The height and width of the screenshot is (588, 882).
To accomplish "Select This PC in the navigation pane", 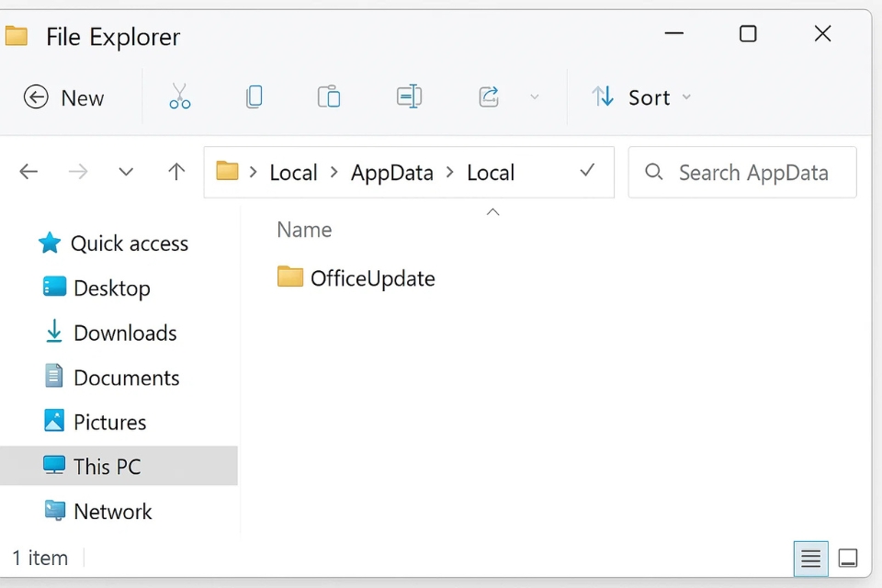I will pos(104,466).
